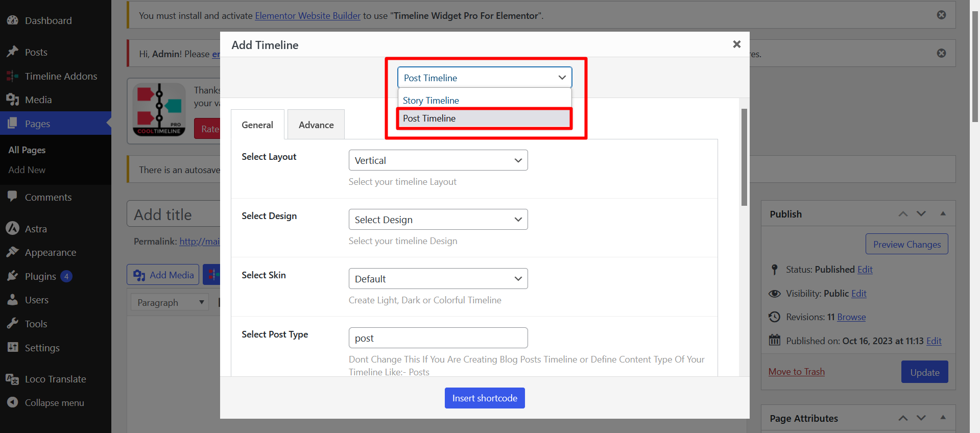Click the Media library icon

pyautogui.click(x=13, y=100)
